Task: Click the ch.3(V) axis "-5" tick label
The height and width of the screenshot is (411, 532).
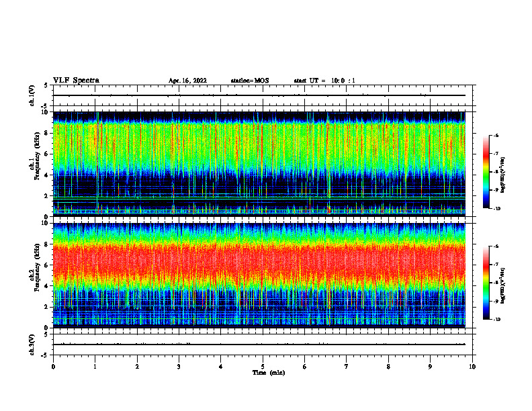Action: (45, 355)
